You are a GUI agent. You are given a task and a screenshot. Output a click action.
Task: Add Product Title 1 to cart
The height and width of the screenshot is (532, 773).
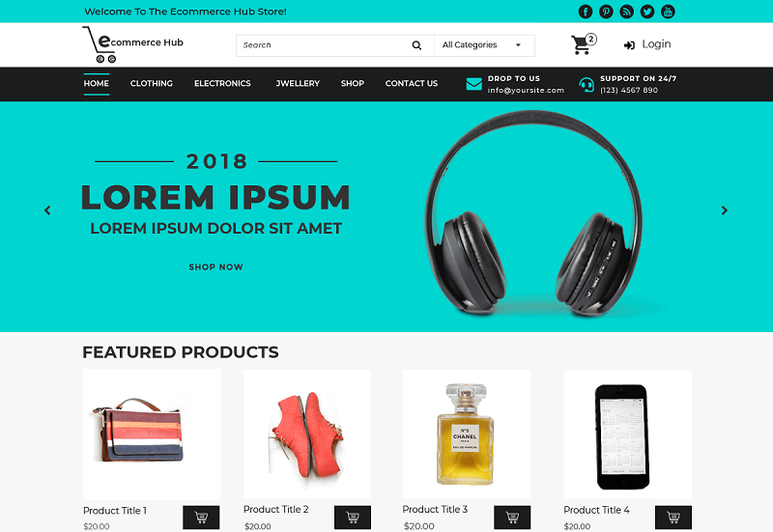[201, 518]
